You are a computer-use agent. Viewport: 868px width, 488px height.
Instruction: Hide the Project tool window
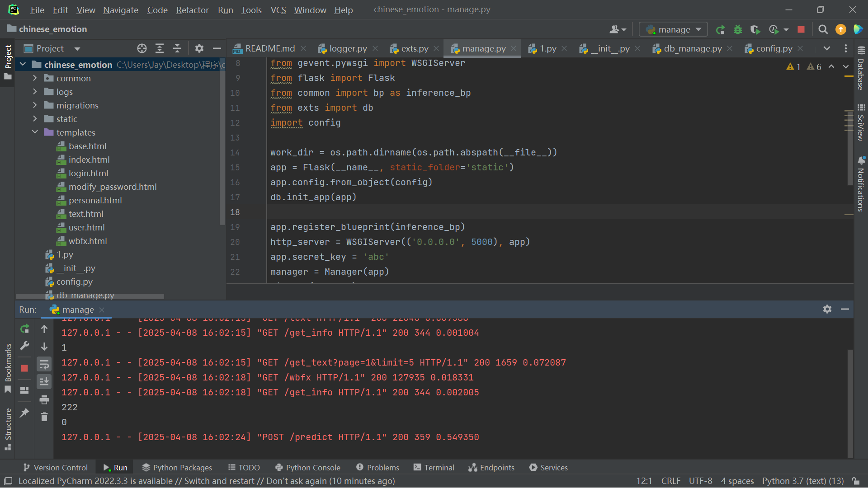pyautogui.click(x=217, y=48)
